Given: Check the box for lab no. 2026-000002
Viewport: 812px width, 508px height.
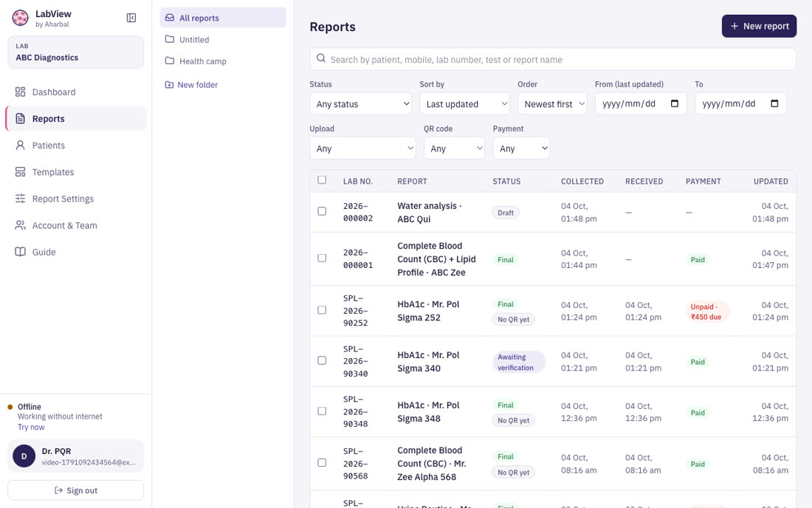Looking at the screenshot, I should click(x=322, y=211).
